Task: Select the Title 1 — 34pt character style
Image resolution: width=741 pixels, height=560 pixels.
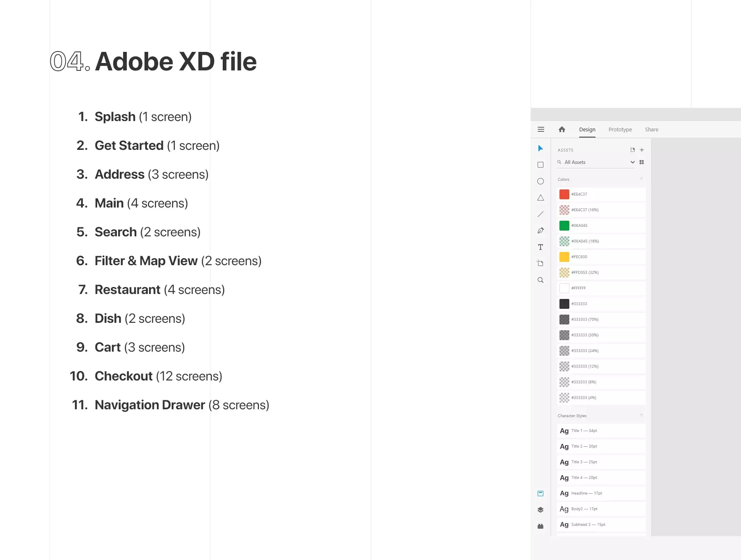Action: point(601,431)
